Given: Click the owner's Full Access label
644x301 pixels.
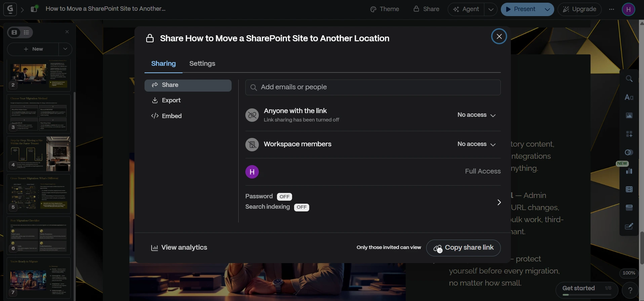Looking at the screenshot, I should (483, 171).
